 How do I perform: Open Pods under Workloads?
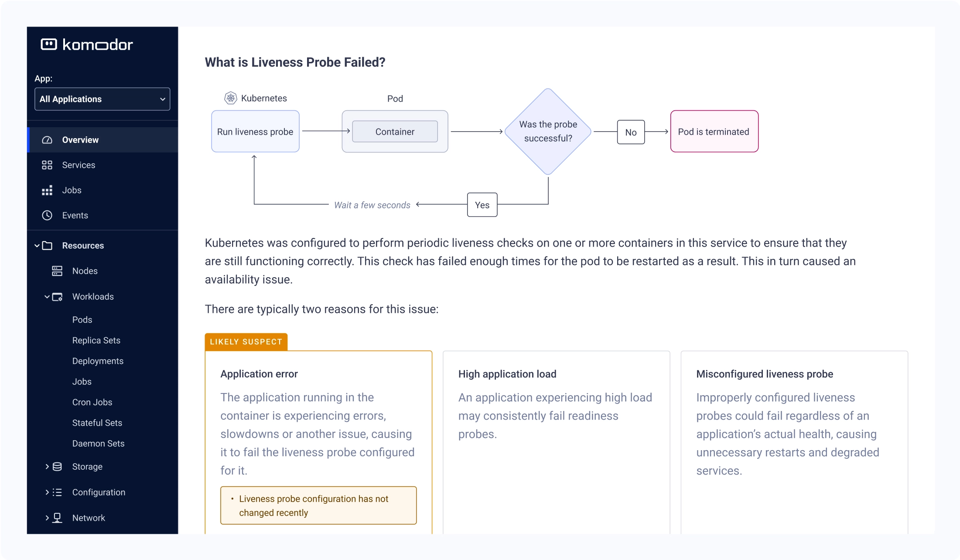[x=82, y=320]
